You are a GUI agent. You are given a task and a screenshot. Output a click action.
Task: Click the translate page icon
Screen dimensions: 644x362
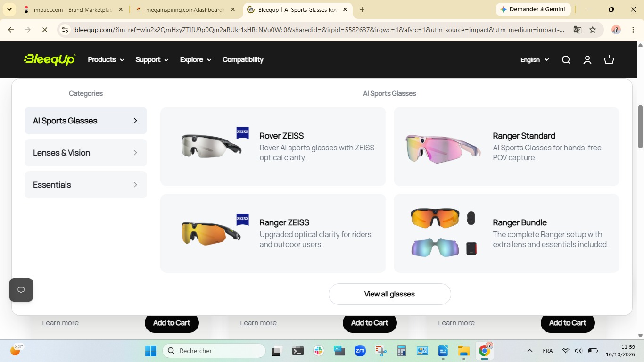[x=577, y=30]
